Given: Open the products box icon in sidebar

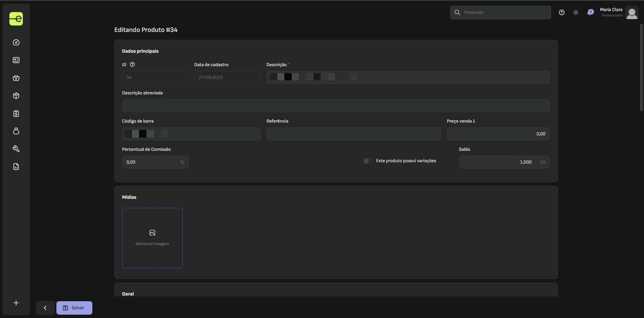Looking at the screenshot, I should pyautogui.click(x=16, y=96).
